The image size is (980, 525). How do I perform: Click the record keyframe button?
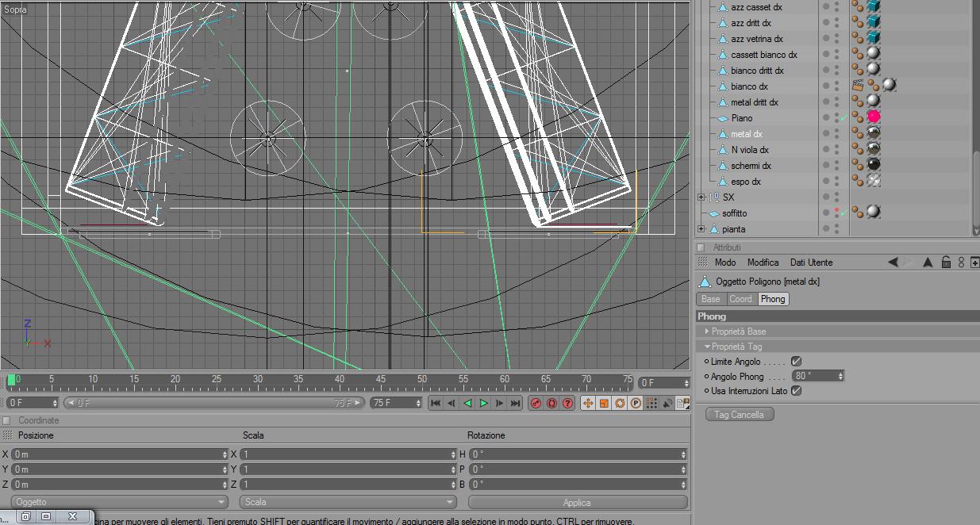pos(536,403)
